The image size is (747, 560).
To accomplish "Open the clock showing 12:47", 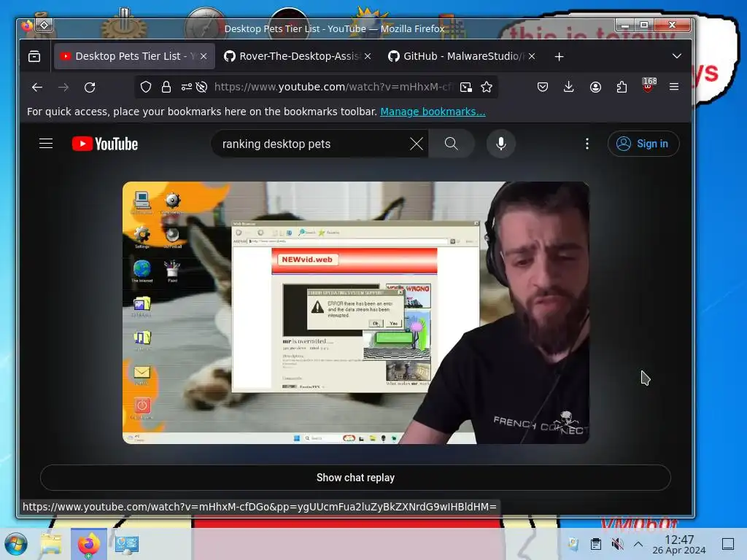I will [x=679, y=544].
